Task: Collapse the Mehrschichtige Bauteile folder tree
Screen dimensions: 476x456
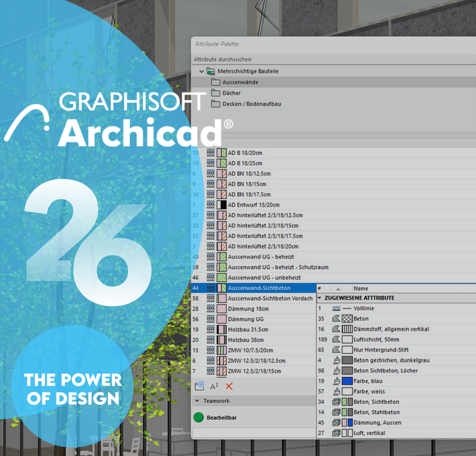Action: (201, 71)
